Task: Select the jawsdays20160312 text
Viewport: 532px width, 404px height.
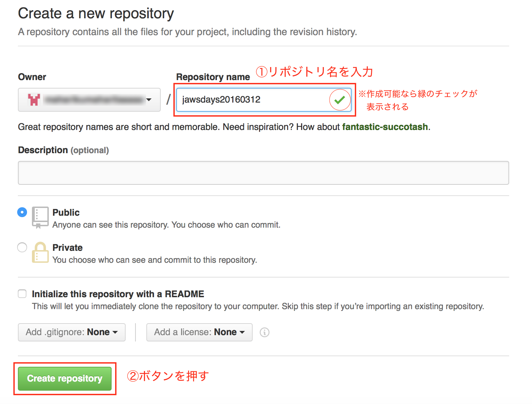Action: 221,99
